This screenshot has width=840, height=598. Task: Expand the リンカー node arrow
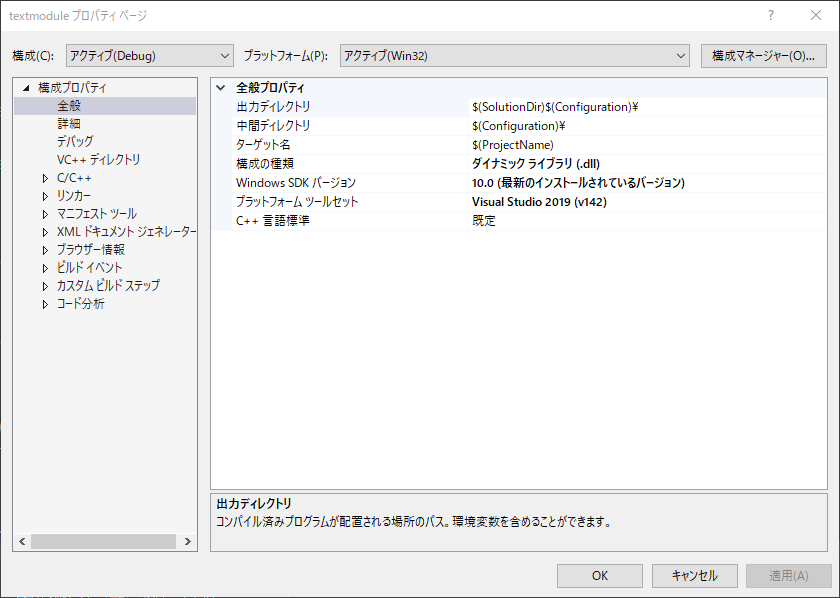coord(46,196)
